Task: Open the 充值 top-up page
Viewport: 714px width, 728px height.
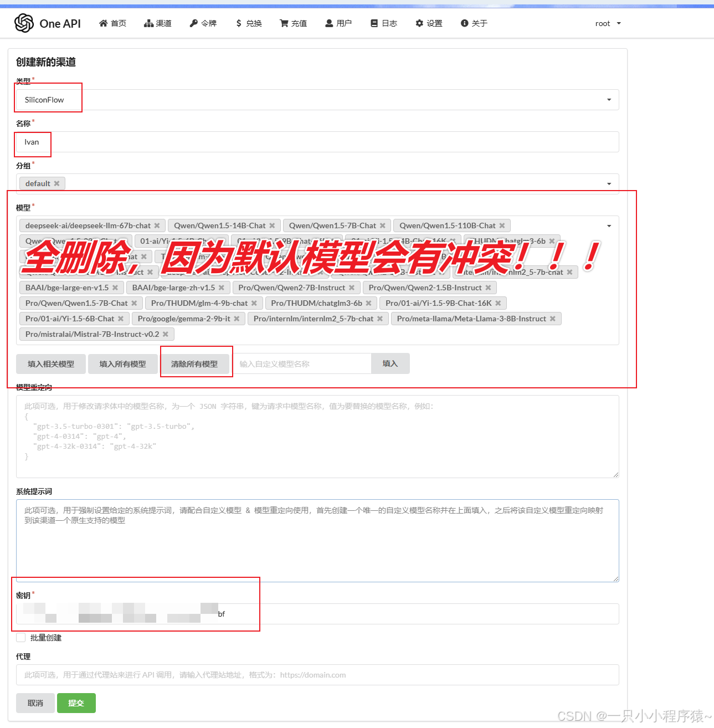Action: (294, 23)
